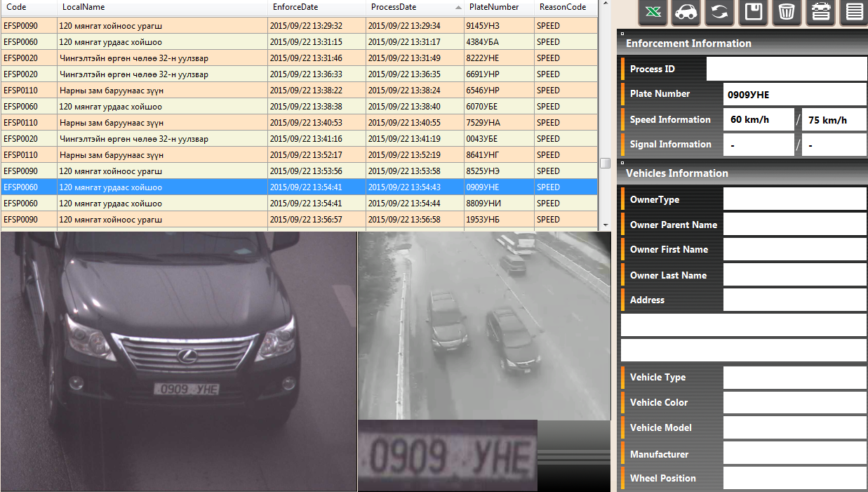Export the list to Excel
Image resolution: width=868 pixels, height=492 pixels.
click(x=653, y=12)
